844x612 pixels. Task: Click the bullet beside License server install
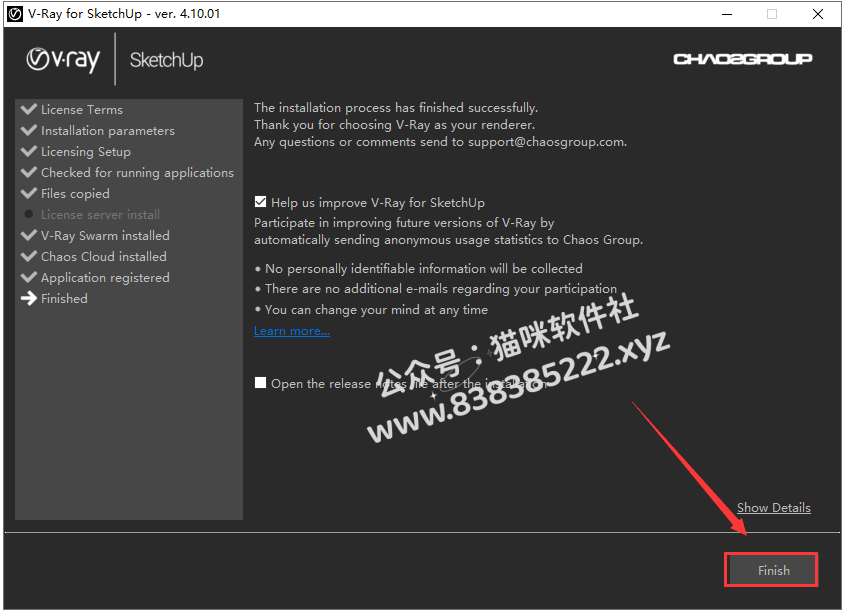click(x=29, y=214)
